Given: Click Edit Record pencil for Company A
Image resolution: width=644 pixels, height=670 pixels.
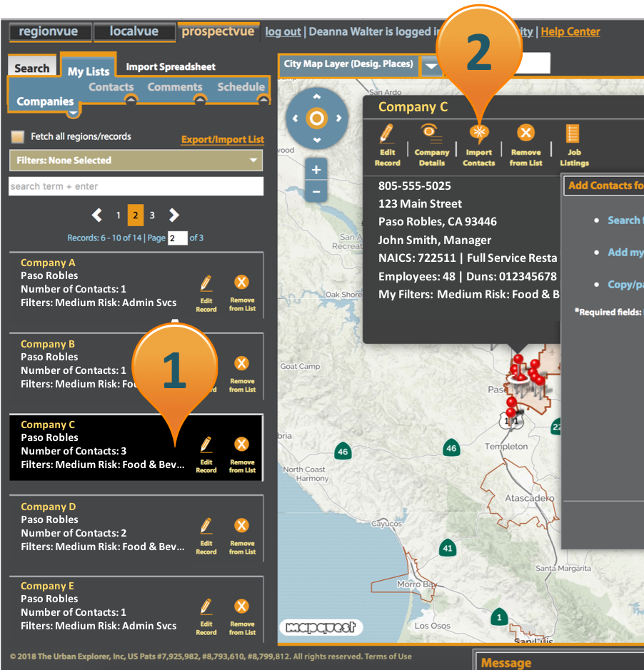Looking at the screenshot, I should point(206,293).
